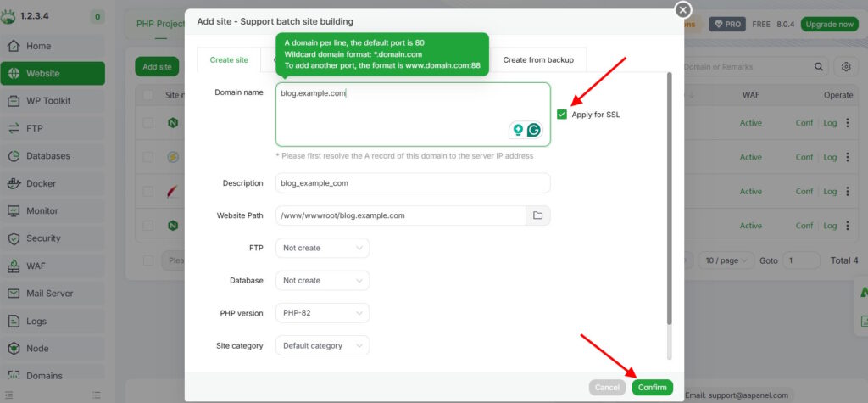This screenshot has height=403, width=868.
Task: Select the Create site tab
Action: tap(229, 60)
